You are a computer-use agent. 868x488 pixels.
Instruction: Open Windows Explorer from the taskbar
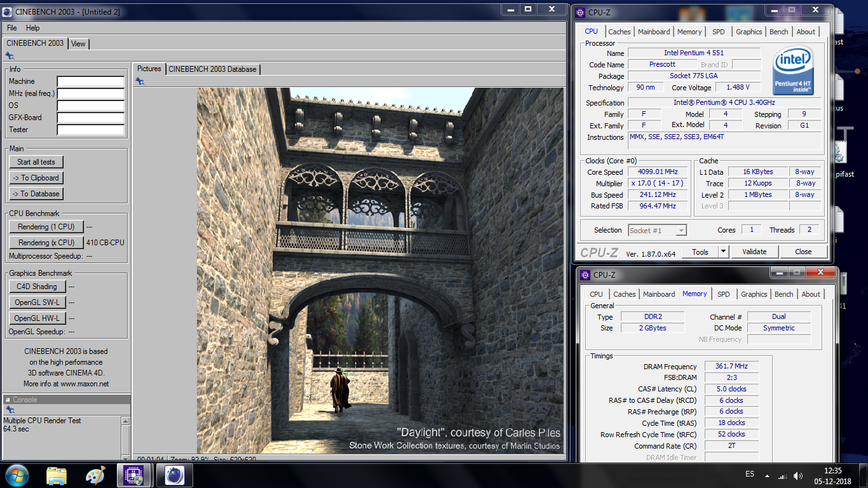(x=57, y=475)
